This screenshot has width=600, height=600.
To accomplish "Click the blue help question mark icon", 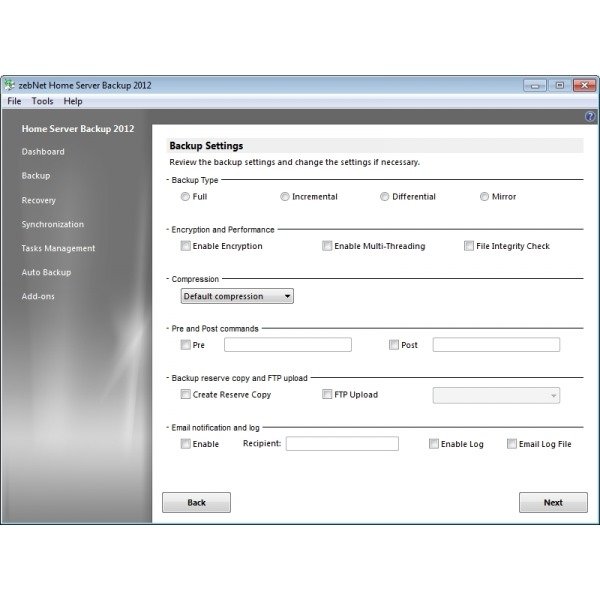I will [590, 116].
